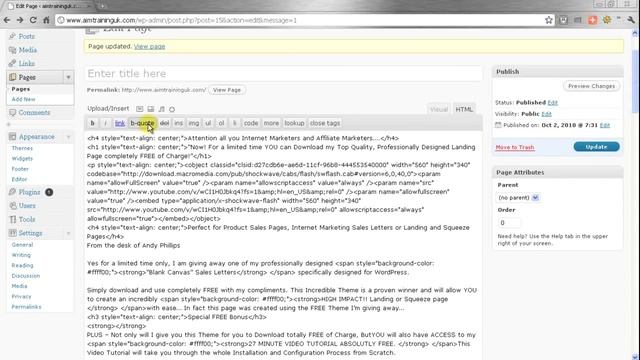Click the close tags button
This screenshot has width=640, height=360.
pyautogui.click(x=325, y=123)
